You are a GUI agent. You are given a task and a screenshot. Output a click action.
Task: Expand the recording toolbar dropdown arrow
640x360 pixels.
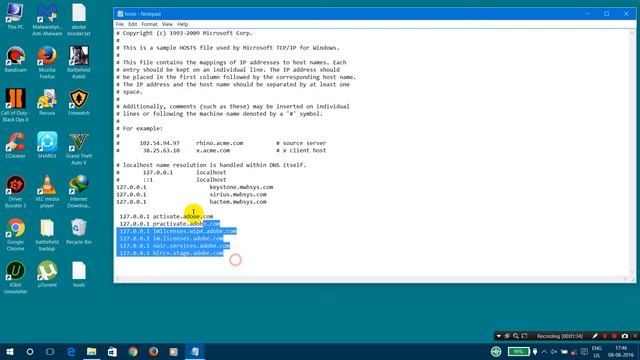pos(498,336)
